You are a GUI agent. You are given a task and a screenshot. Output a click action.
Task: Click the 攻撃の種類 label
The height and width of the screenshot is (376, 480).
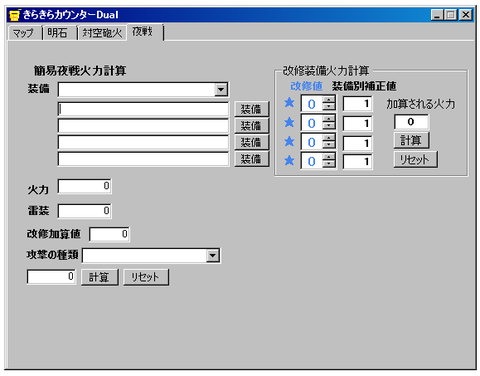pyautogui.click(x=52, y=255)
